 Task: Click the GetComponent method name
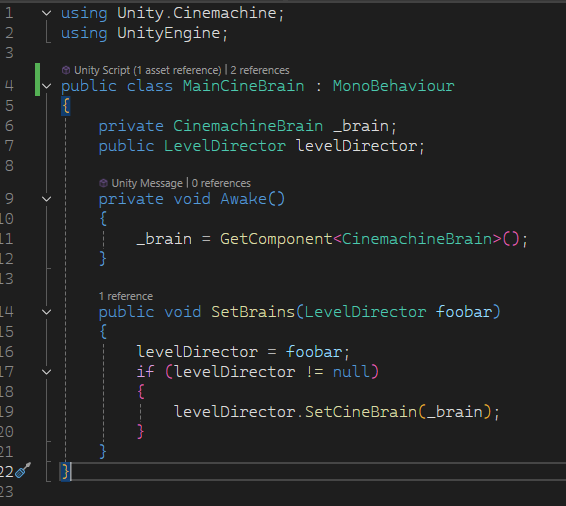276,239
